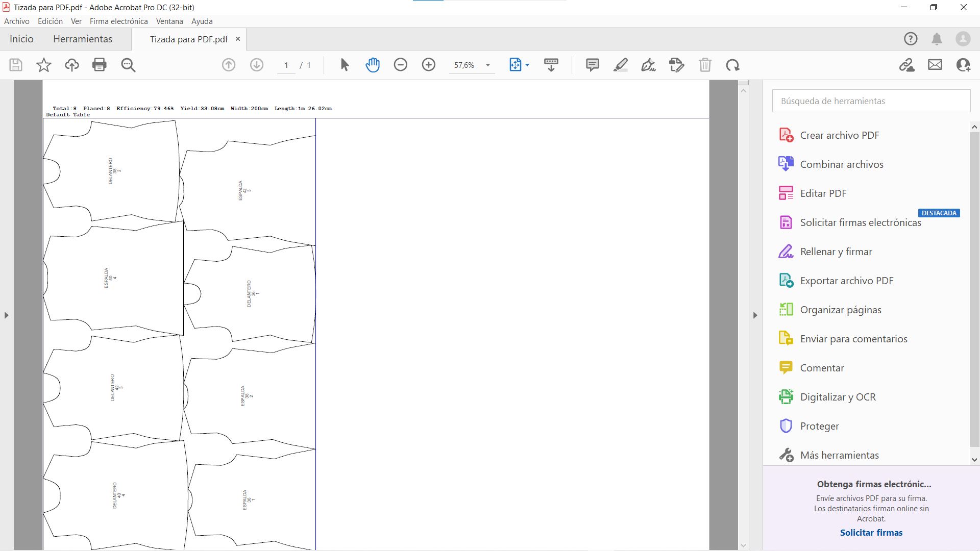Click the 57,6% zoom value field

click(x=464, y=65)
